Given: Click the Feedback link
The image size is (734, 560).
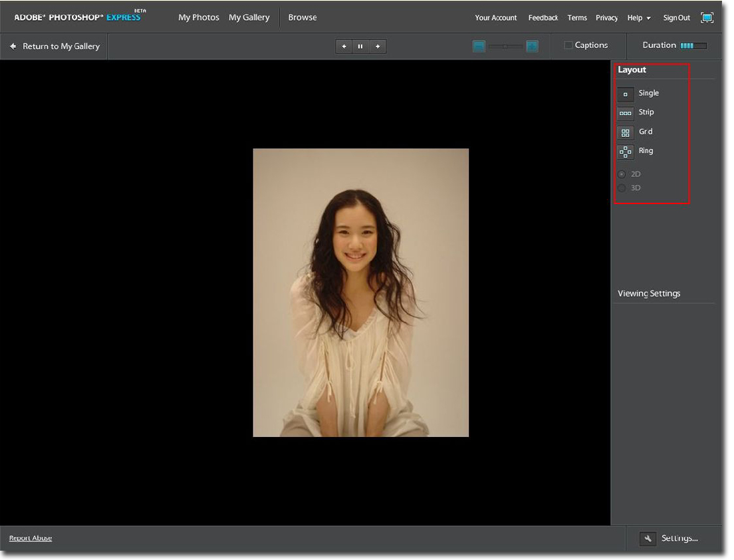Looking at the screenshot, I should (x=543, y=18).
